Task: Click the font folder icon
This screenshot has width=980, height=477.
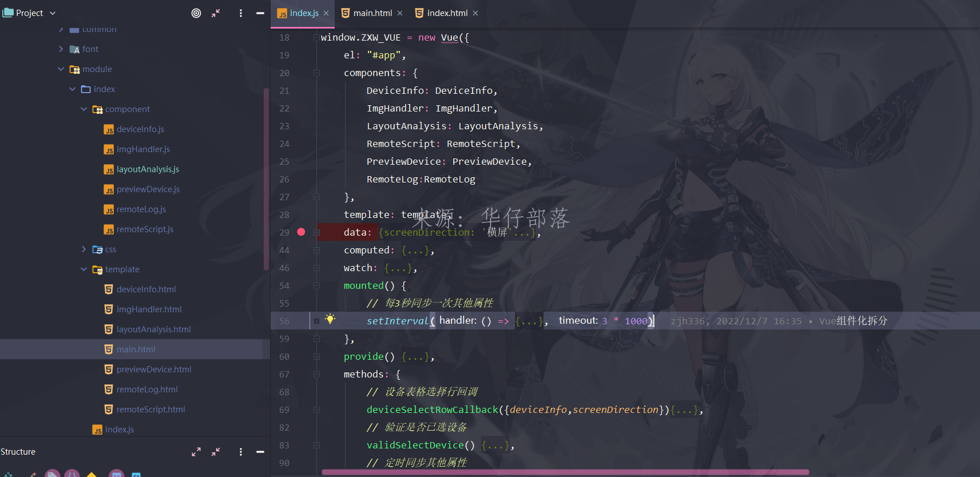Action: point(74,49)
